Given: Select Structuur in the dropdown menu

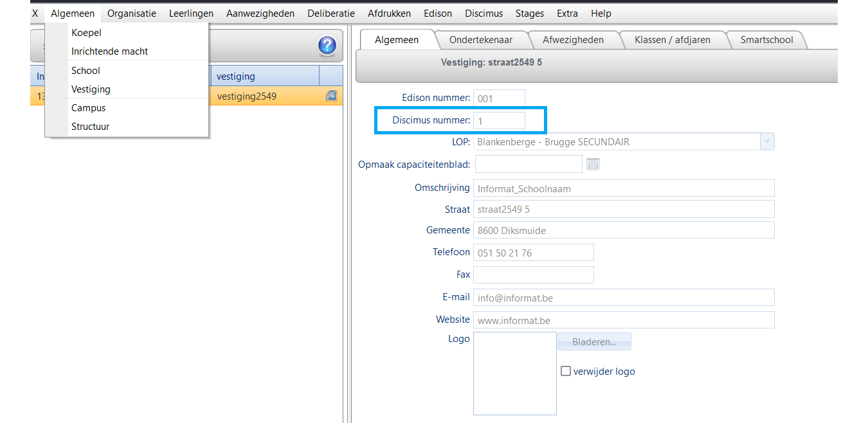Looking at the screenshot, I should (90, 127).
